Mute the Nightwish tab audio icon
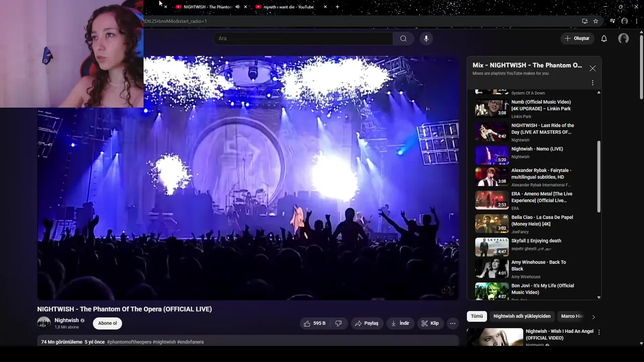Screen dimensions: 644x362 [x=237, y=7]
